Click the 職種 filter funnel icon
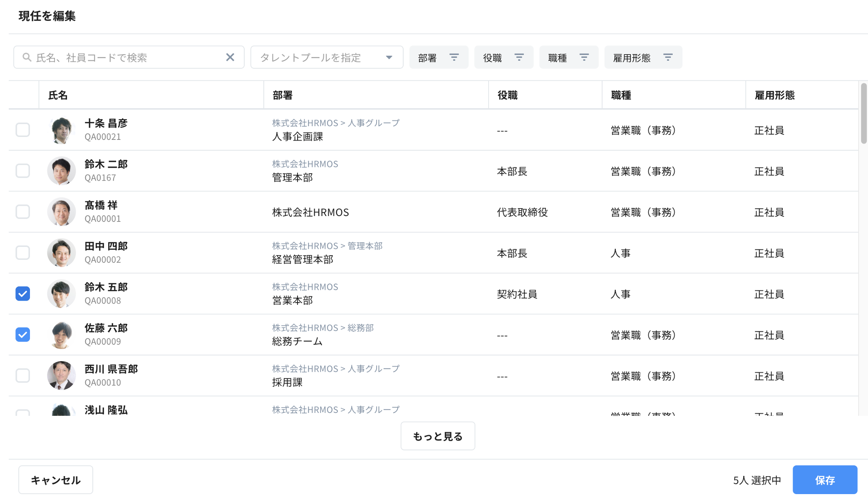Viewport: 868px width, 497px height. coord(584,57)
